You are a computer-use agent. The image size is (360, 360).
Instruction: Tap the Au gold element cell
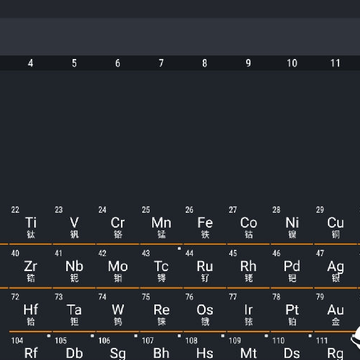coord(335,311)
